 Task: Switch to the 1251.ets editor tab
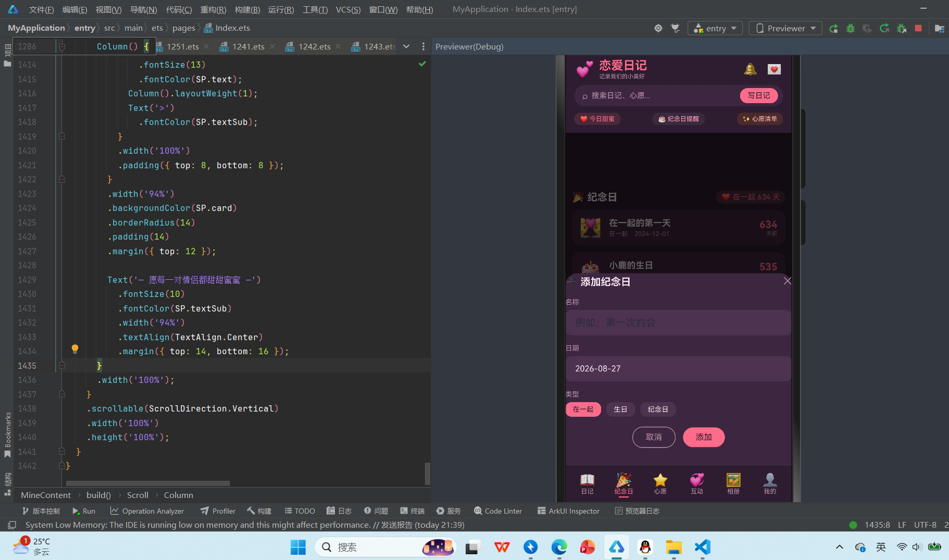click(x=182, y=46)
